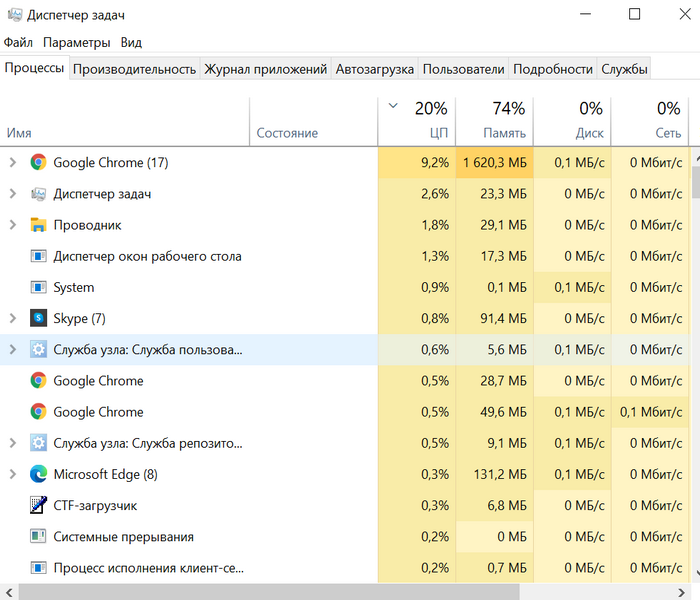Click the Microsoft Edge (8) icon
Screen dimensions: 700x600
click(39, 474)
